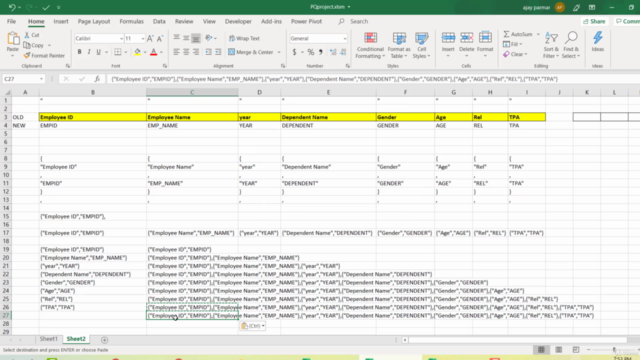This screenshot has width=640, height=360.
Task: Toggle middle vertical alignment
Action: (186, 38)
